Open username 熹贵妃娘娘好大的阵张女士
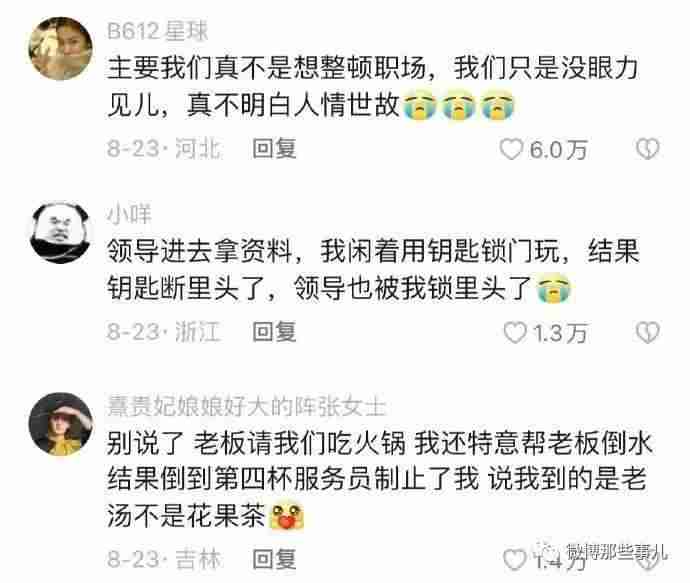The width and height of the screenshot is (690, 583). [247, 406]
